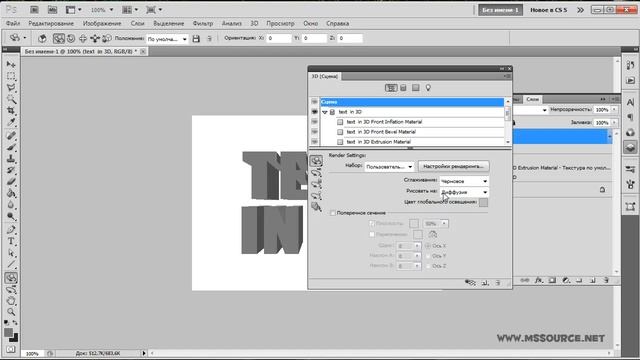Viewport: 640px width, 360px height.
Task: Select the 'Ось X' radio button
Action: 428,246
